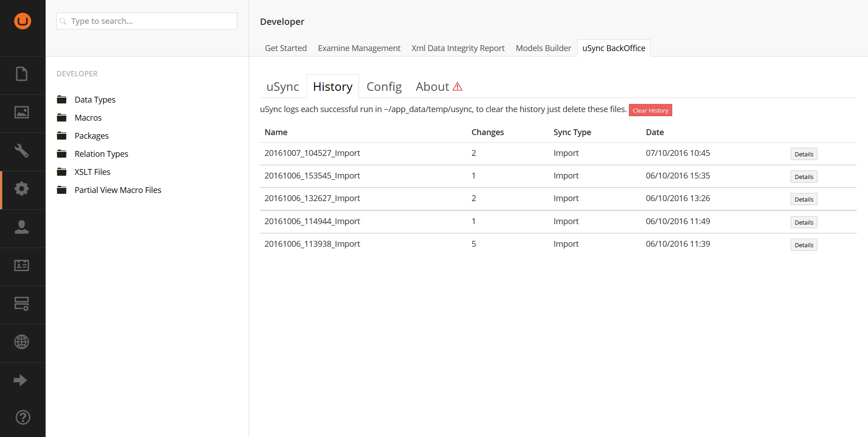Switch to Examine Management tab
Viewport: 868px width, 437px height.
point(359,48)
